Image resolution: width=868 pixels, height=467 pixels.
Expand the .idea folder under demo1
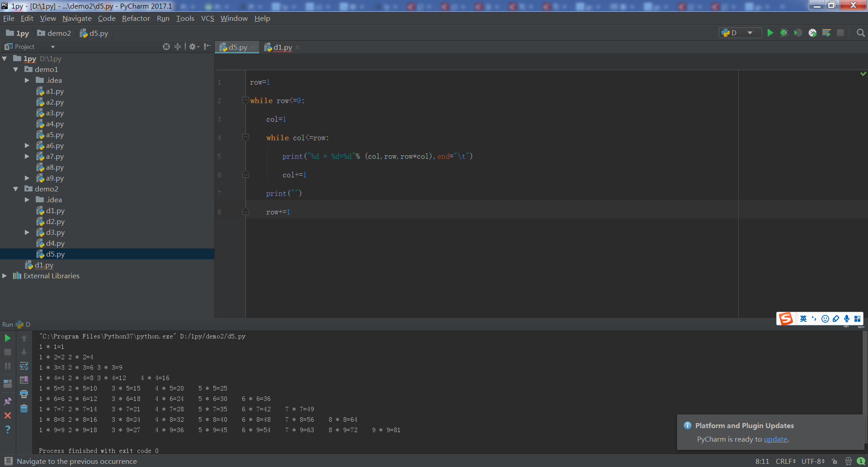[x=27, y=80]
